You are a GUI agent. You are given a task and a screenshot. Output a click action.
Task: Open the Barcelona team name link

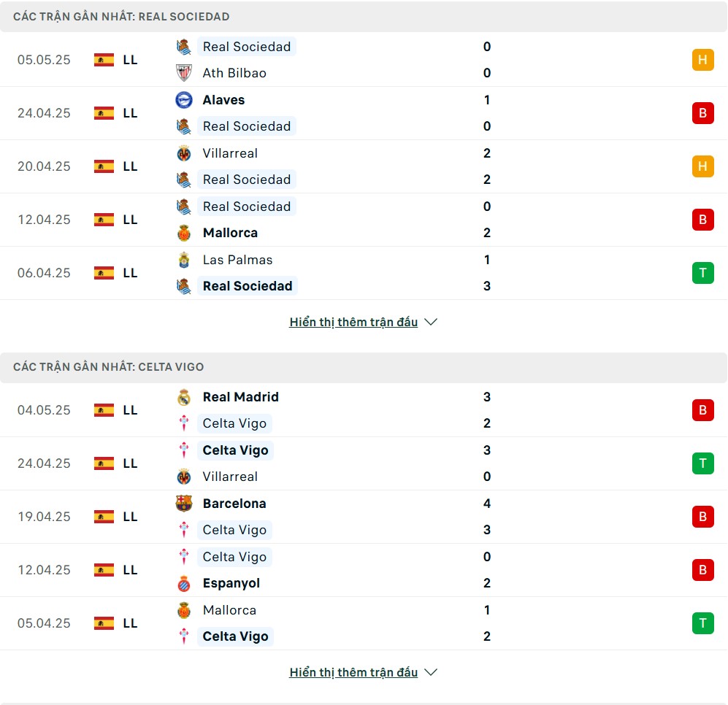[x=234, y=504]
